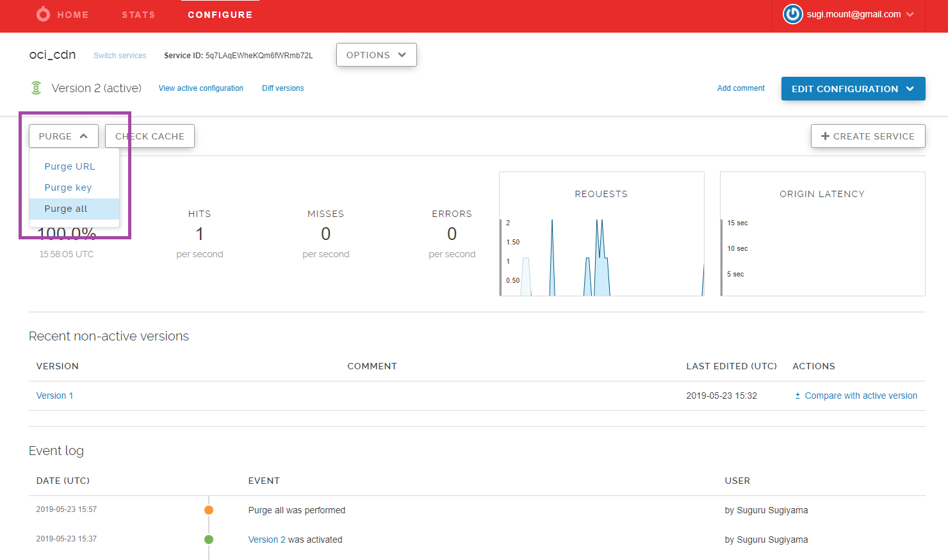The height and width of the screenshot is (560, 948).
Task: Click the Service ID text
Action: [x=238, y=56]
